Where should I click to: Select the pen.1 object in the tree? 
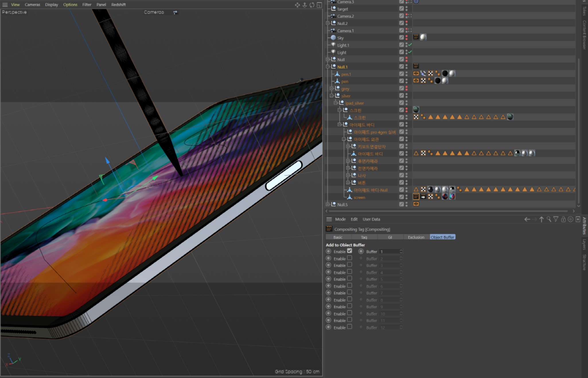[346, 74]
